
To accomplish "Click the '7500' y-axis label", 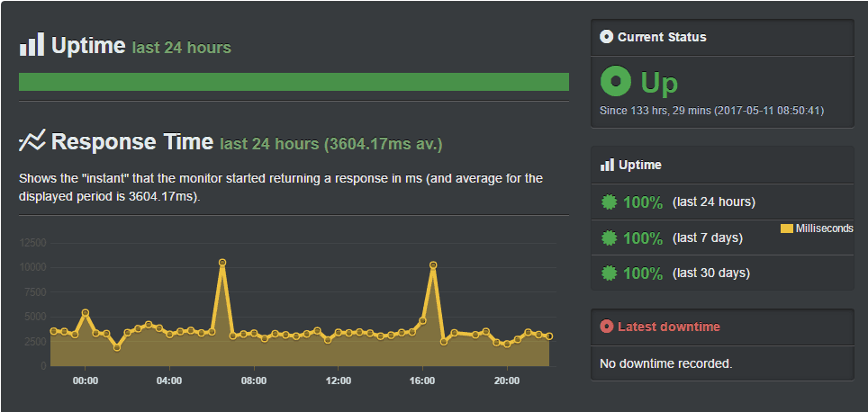I will tap(35, 292).
